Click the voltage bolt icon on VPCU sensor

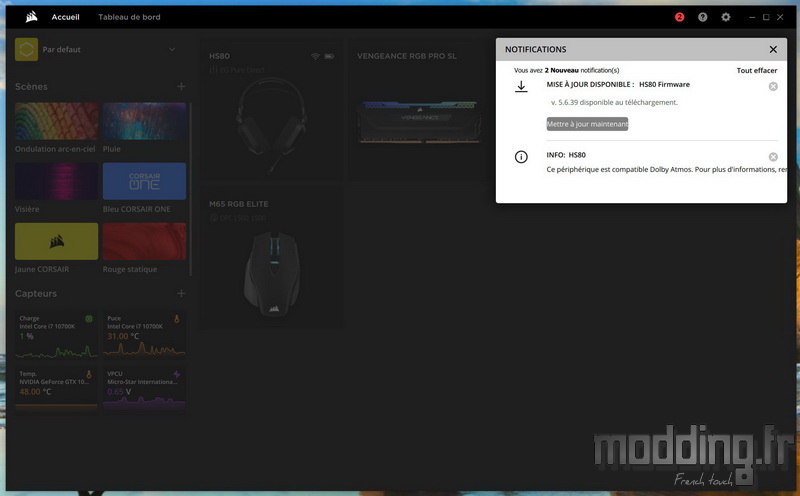click(x=177, y=375)
